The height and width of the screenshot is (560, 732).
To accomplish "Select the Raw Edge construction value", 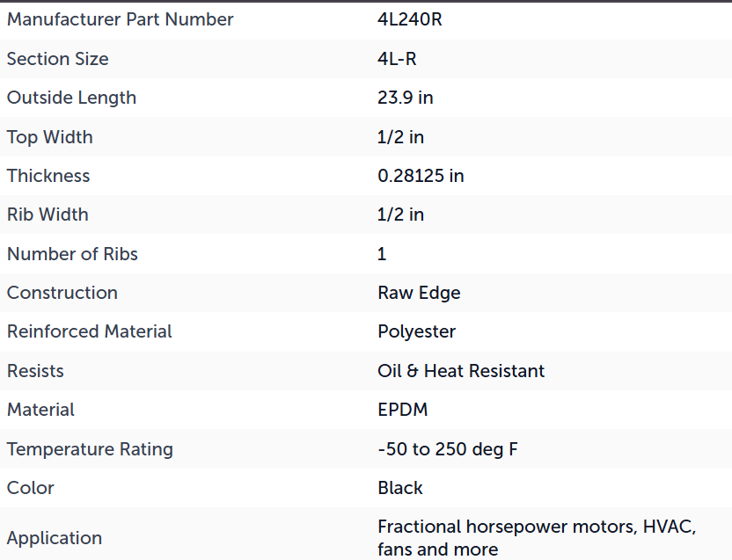I will coord(419,293).
